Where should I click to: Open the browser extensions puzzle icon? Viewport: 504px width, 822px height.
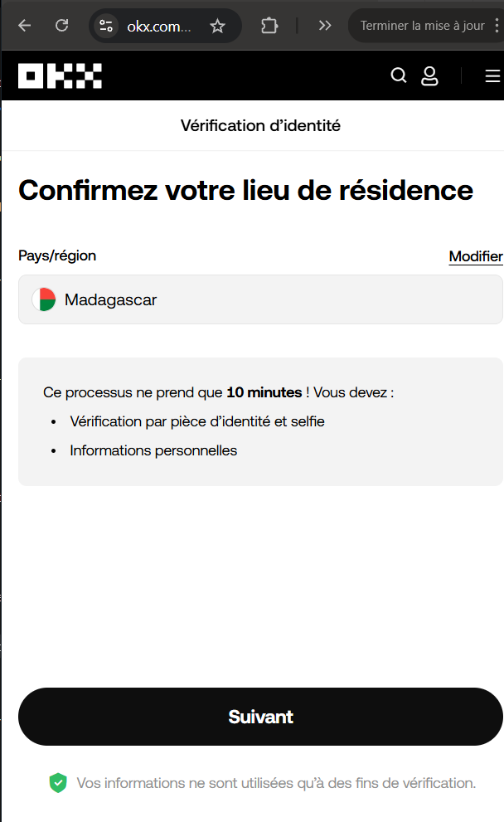coord(269,25)
